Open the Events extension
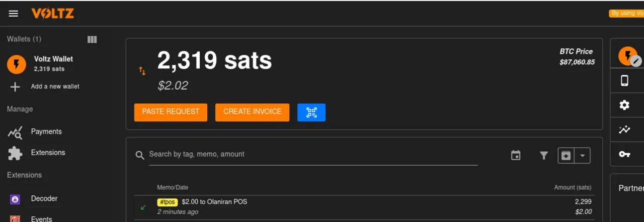This screenshot has height=222, width=644. tap(41, 218)
